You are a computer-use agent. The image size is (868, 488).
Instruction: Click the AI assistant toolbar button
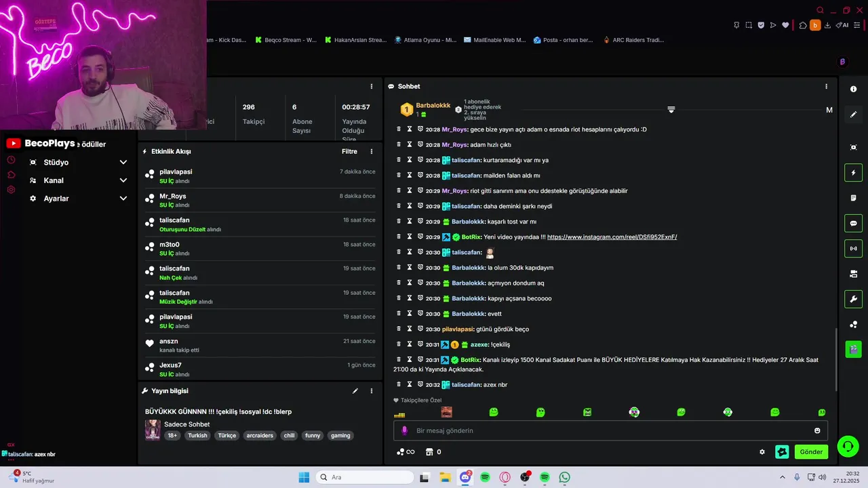click(x=842, y=25)
